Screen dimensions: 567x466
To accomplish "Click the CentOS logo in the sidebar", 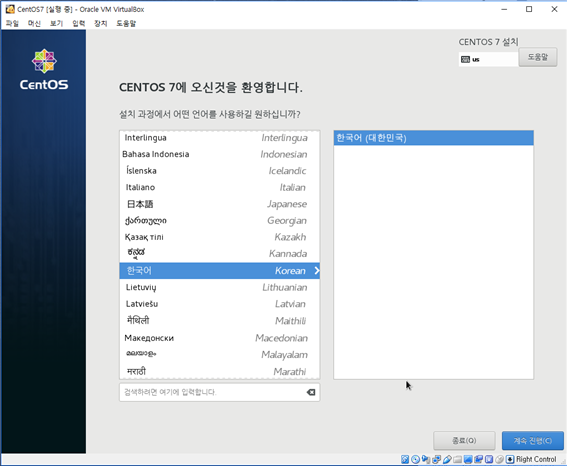I will click(x=44, y=70).
